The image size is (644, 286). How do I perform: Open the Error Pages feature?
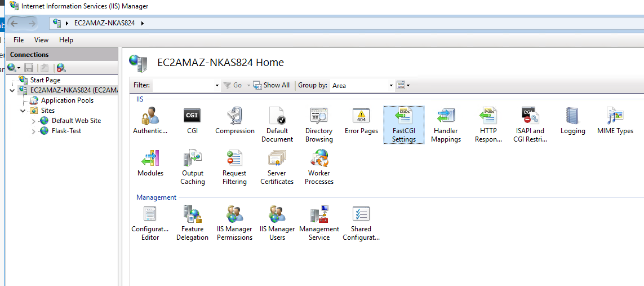[361, 121]
